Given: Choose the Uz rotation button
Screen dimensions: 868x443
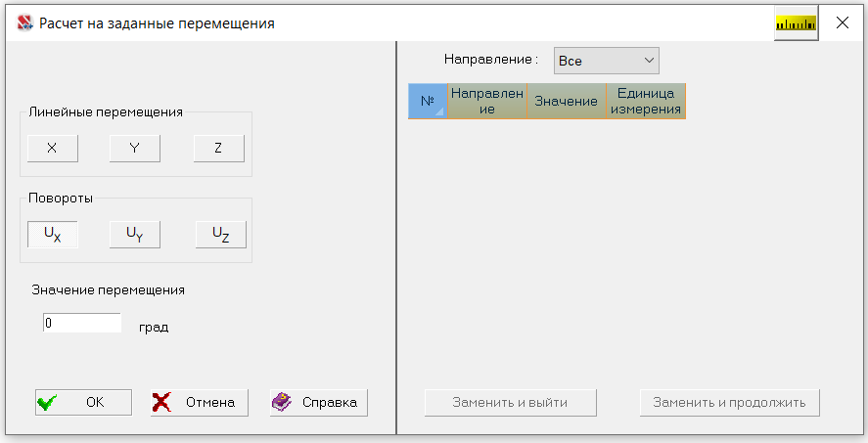Looking at the screenshot, I should pyautogui.click(x=221, y=235).
